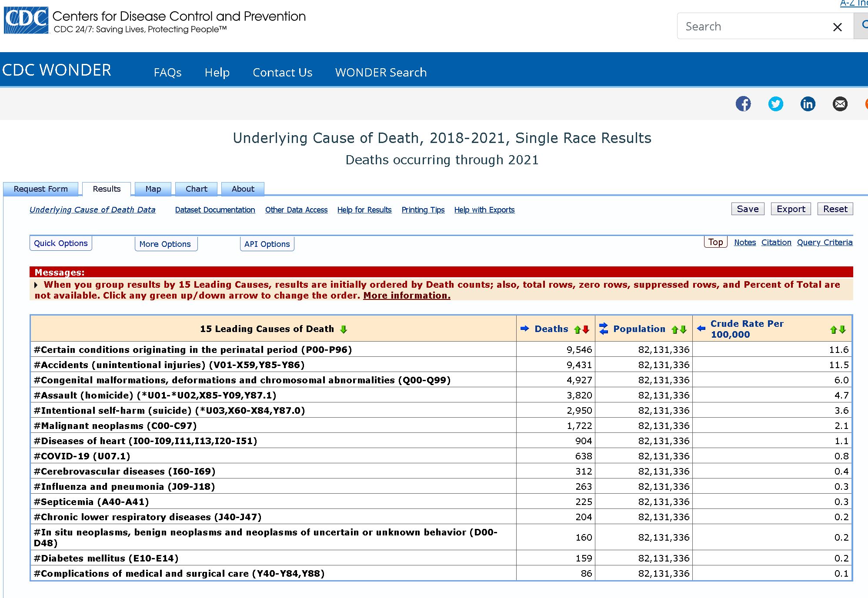Share page on LinkedIn
Screen dimensions: 868x598
point(808,104)
